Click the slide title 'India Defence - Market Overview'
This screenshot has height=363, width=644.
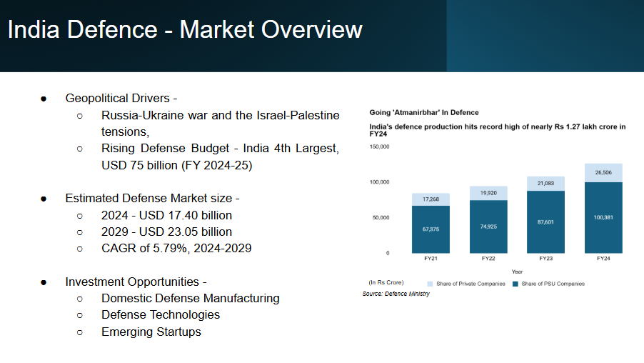185,29
